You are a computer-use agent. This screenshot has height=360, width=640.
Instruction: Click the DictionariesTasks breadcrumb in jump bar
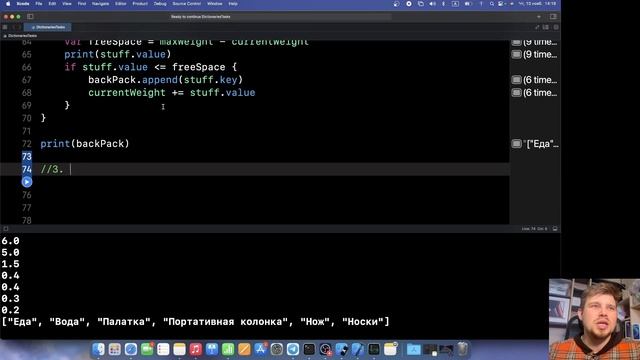[20, 36]
